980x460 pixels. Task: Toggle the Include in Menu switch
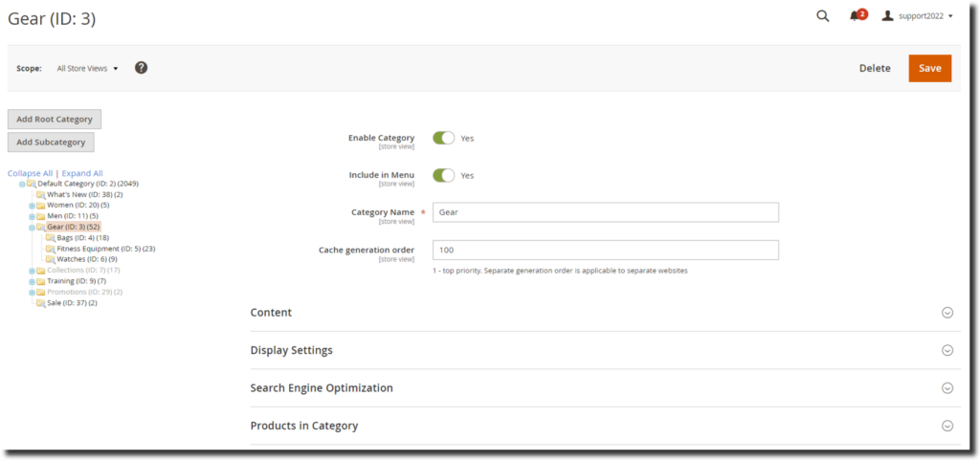click(444, 175)
